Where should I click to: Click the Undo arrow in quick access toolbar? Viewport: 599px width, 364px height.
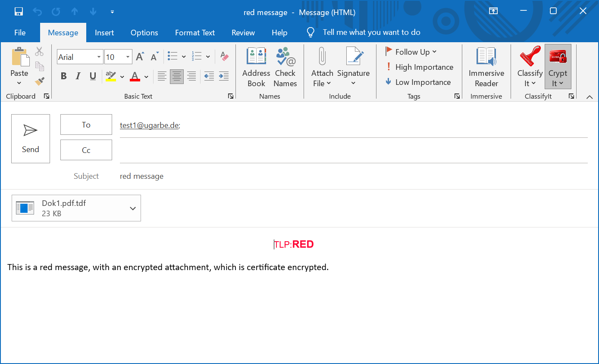pos(38,12)
